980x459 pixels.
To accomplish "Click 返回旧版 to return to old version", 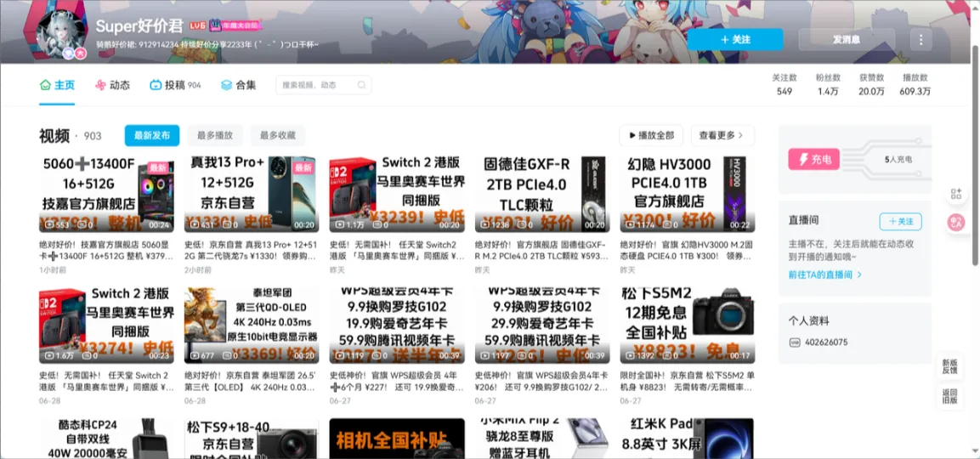I will [x=949, y=396].
